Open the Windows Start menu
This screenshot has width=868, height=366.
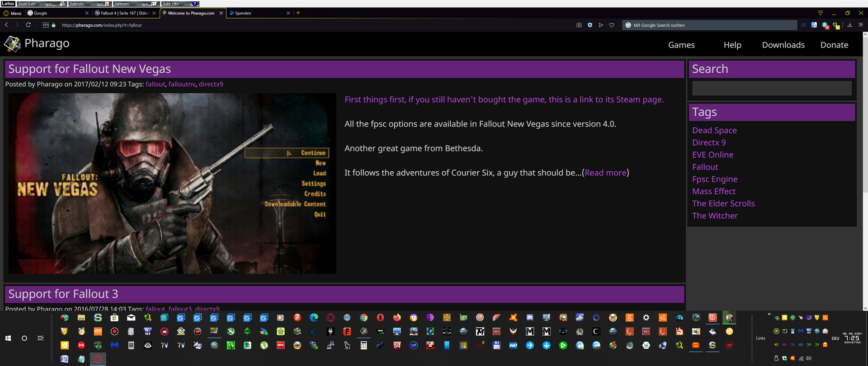pos(8,338)
